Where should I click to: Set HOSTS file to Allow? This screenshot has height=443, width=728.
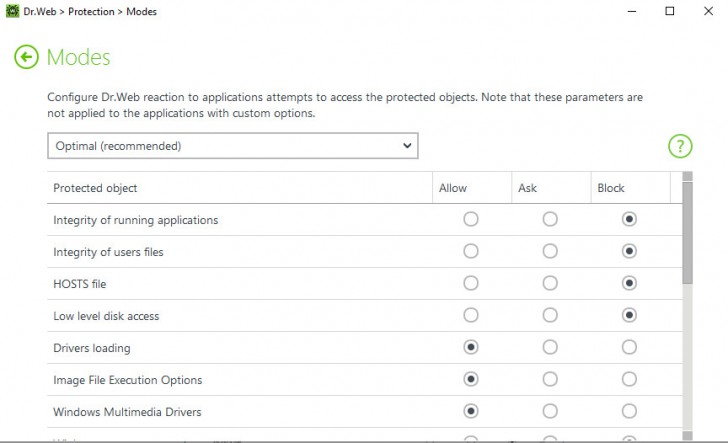(x=471, y=283)
